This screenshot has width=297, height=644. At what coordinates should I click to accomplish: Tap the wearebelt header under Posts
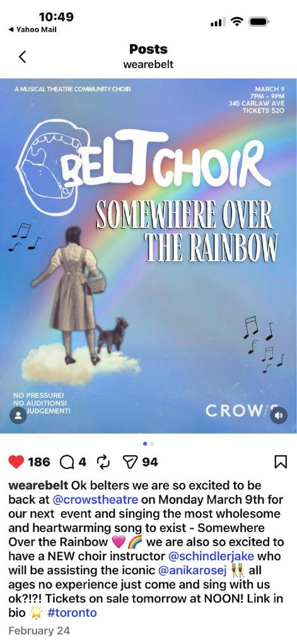pyautogui.click(x=149, y=64)
